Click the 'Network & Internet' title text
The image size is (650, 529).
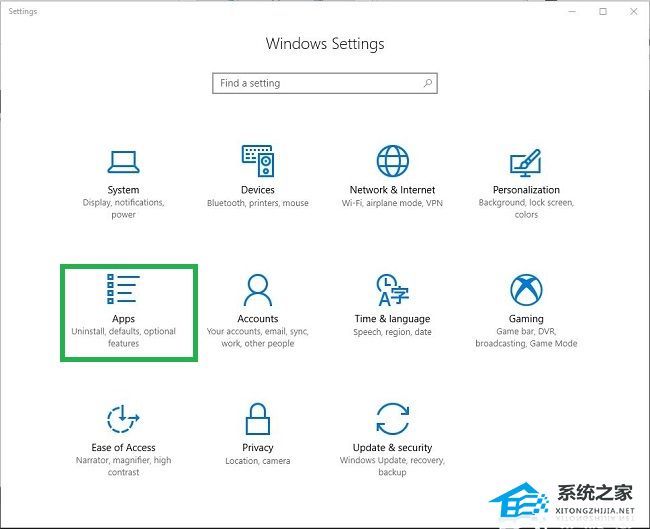pos(392,190)
